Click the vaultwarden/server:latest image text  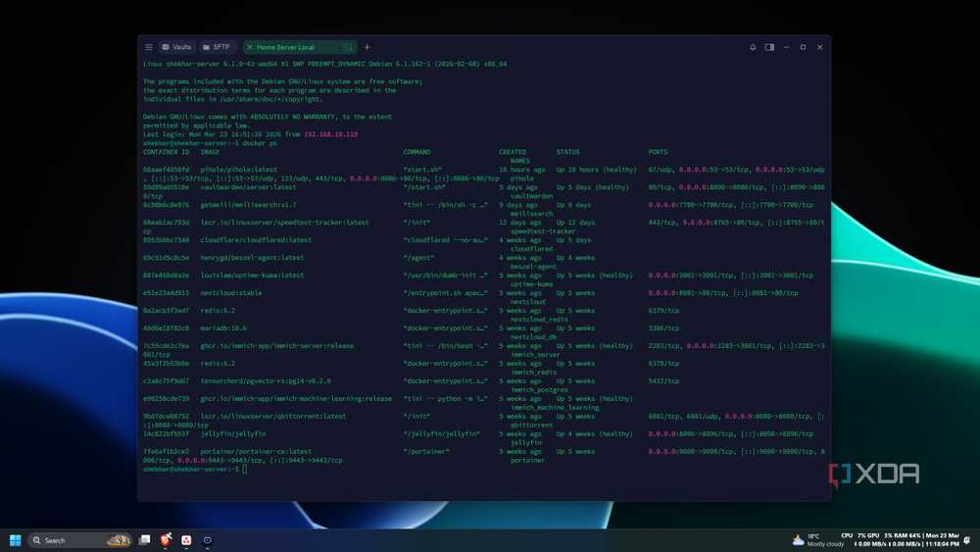point(248,187)
